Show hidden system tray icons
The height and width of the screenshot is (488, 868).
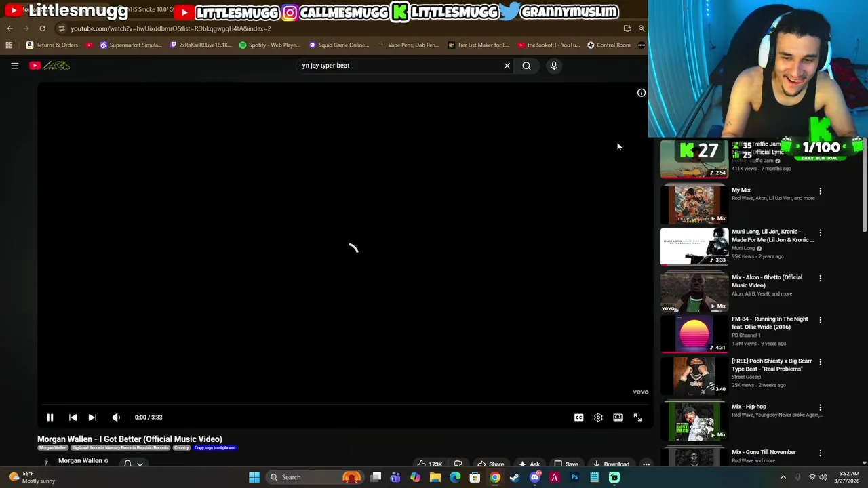pyautogui.click(x=783, y=477)
